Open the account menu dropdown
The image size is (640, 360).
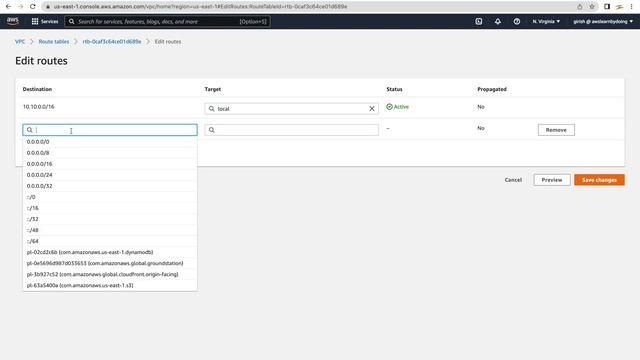click(603, 21)
